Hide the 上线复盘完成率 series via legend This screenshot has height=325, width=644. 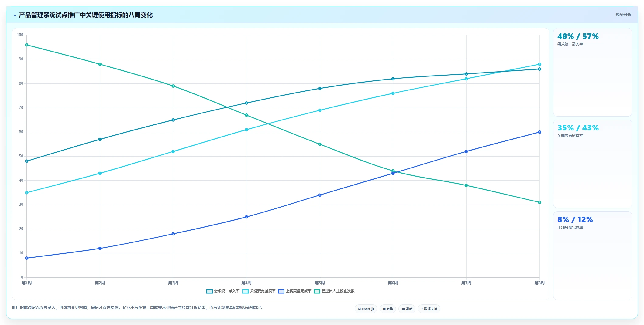click(295, 291)
